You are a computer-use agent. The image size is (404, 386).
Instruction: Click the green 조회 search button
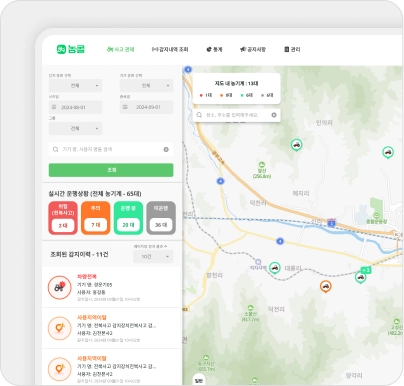tap(111, 170)
